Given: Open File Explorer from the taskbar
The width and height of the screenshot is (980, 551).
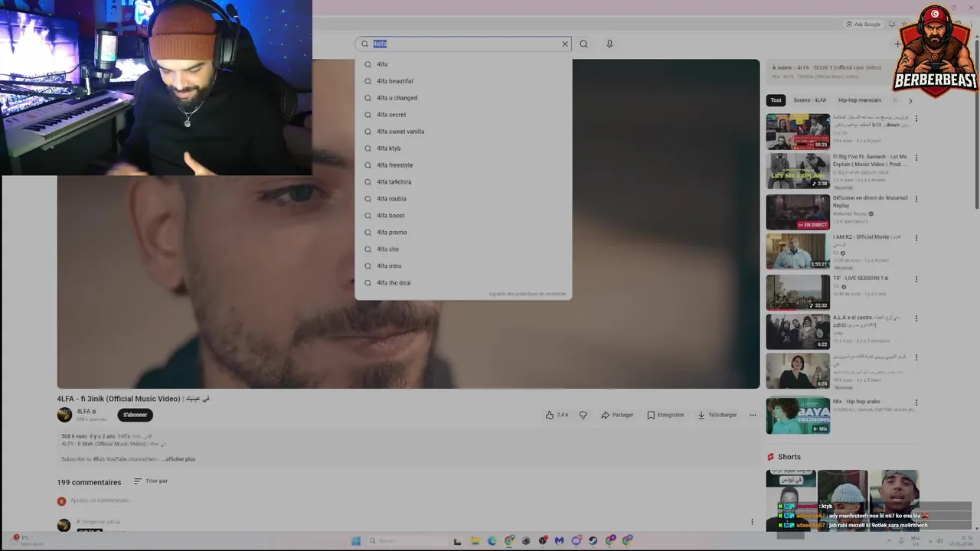Looking at the screenshot, I should point(475,541).
